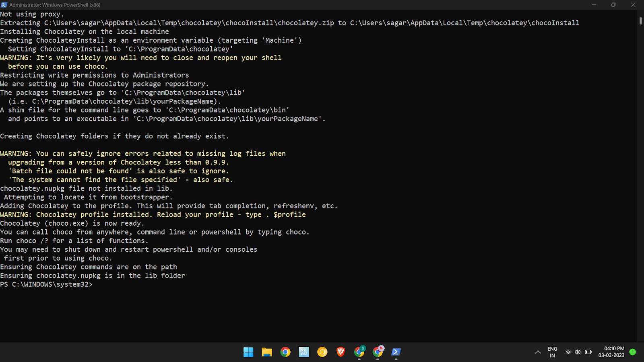Open File Explorer from the taskbar
Screen dimensions: 644x362
[x=267, y=352]
